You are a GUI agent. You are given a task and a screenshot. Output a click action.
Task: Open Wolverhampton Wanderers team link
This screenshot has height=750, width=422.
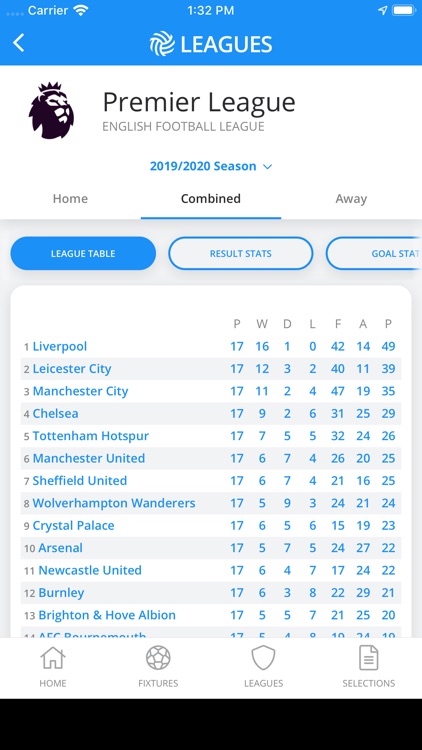coord(114,503)
